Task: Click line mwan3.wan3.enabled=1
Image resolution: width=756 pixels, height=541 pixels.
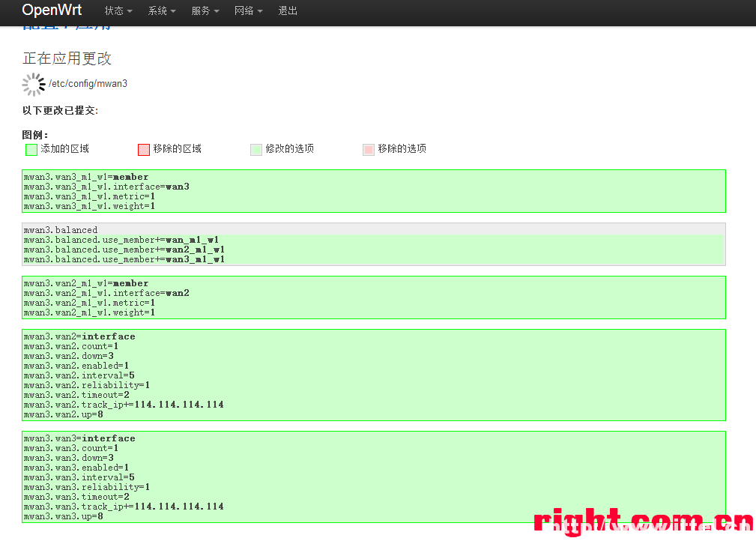Action: click(x=76, y=468)
